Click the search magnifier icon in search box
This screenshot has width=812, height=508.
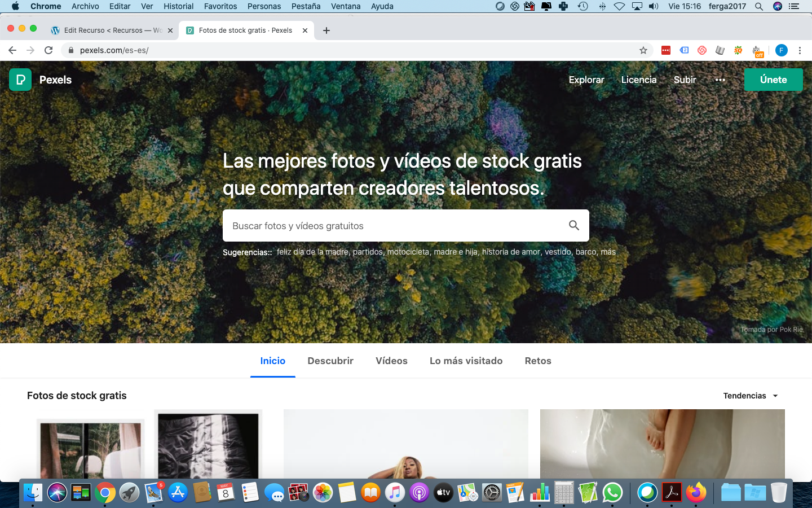[573, 226]
